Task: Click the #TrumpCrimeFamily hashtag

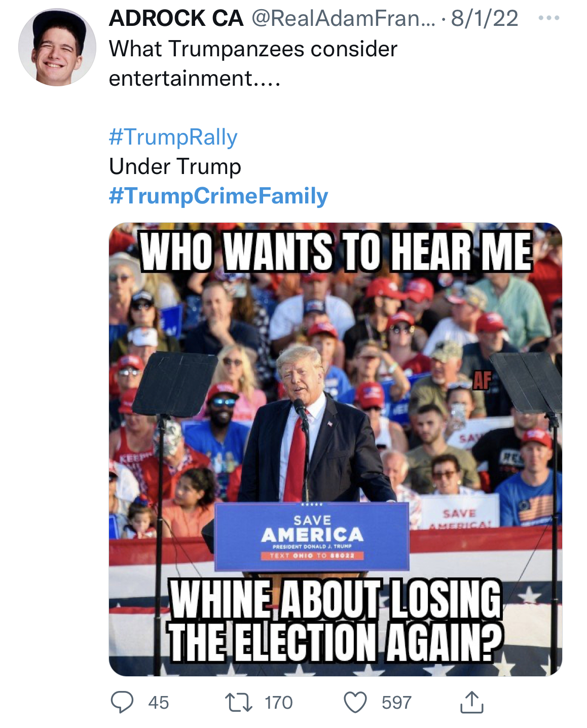Action: 218,197
